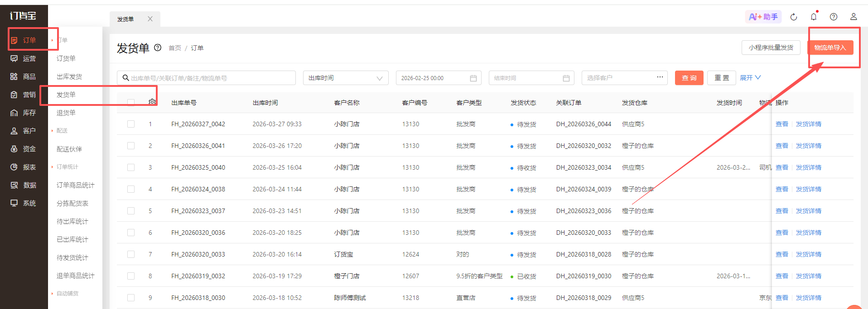Click related order DH_20260326_0044

[x=583, y=124]
